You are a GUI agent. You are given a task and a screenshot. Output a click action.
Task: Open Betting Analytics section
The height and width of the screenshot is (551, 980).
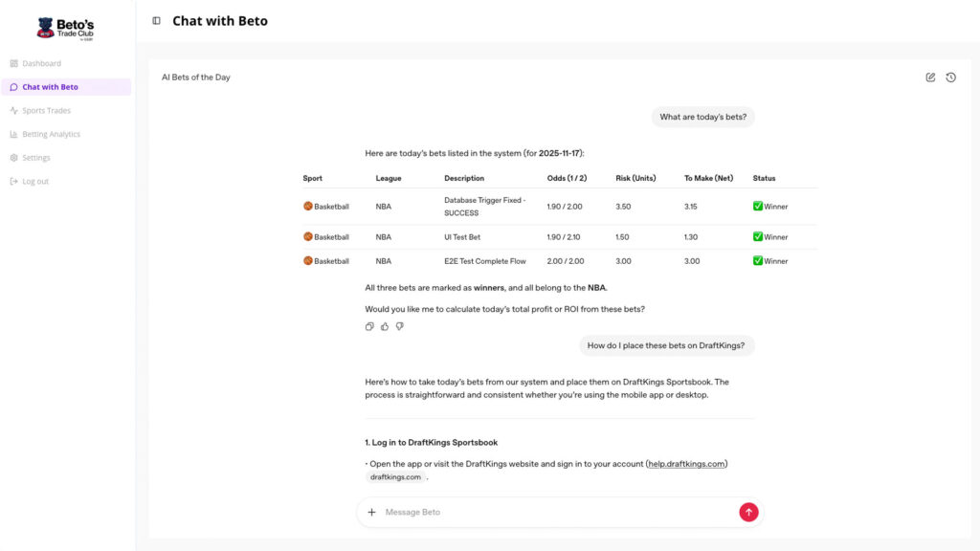[x=51, y=134]
